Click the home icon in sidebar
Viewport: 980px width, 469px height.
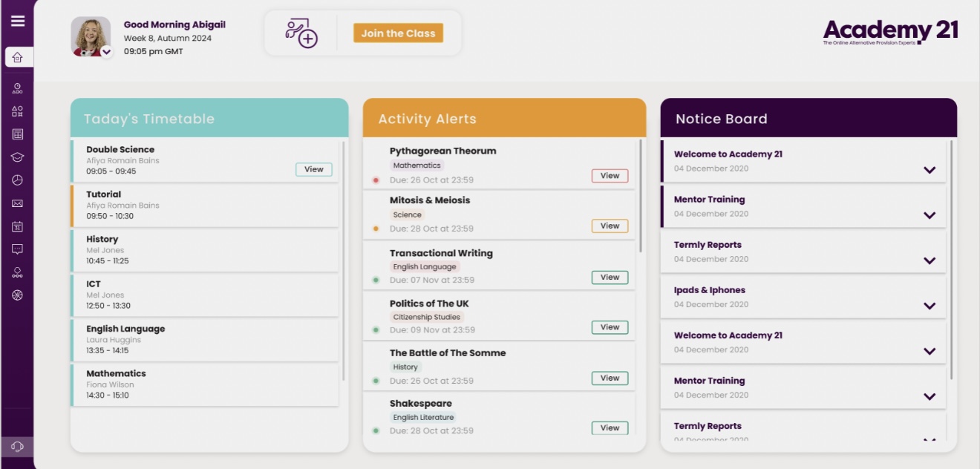point(18,57)
